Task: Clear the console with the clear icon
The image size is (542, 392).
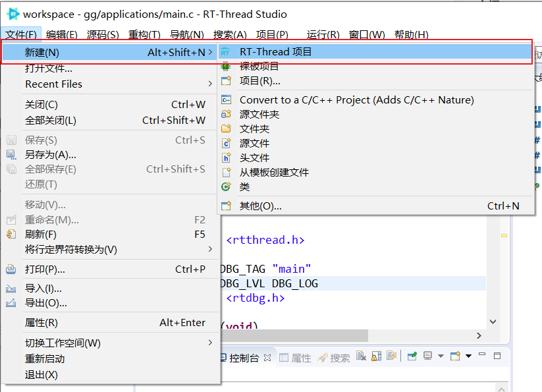Action: [361, 356]
